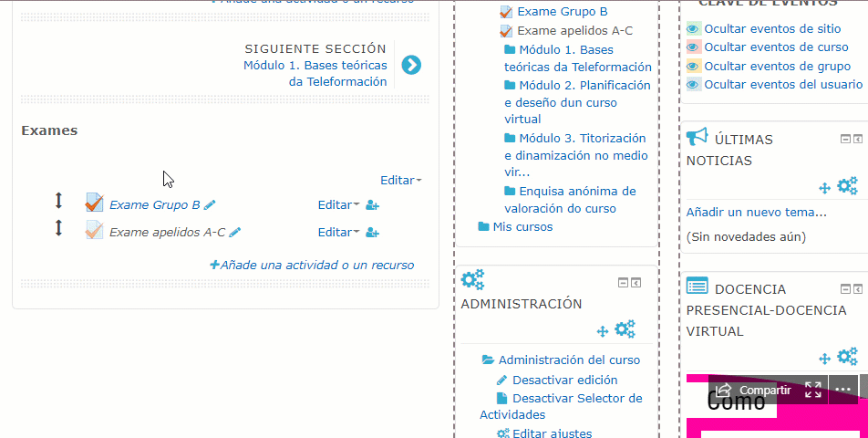This screenshot has height=438, width=868.
Task: Open Últimas Noticias block actions gear icon
Action: pyautogui.click(x=848, y=186)
